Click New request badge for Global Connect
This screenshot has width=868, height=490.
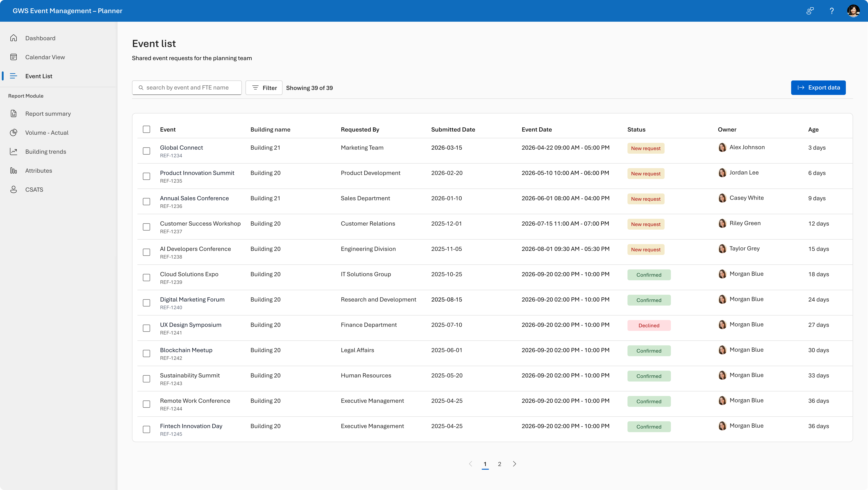646,148
